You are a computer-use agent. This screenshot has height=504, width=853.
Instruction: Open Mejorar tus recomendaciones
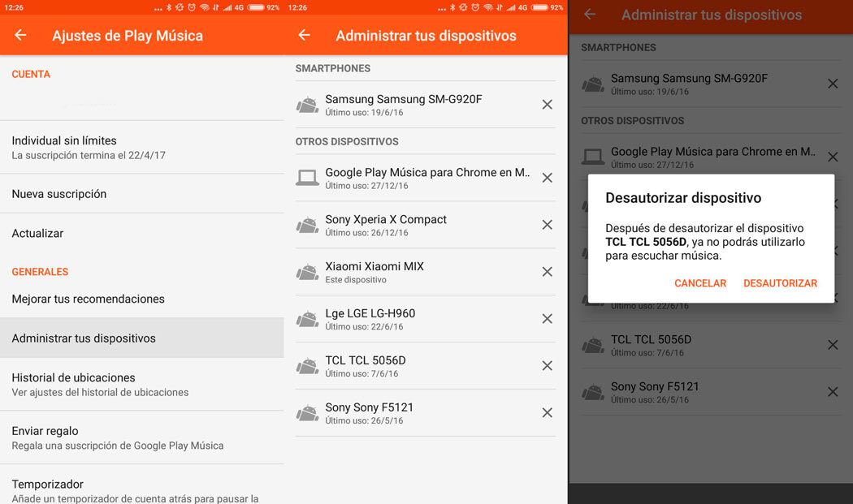tap(88, 299)
